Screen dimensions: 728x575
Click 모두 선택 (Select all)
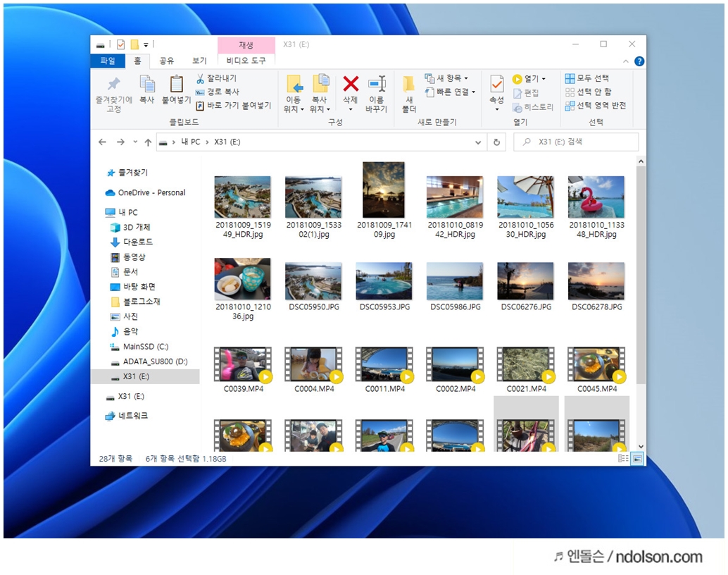tap(587, 78)
